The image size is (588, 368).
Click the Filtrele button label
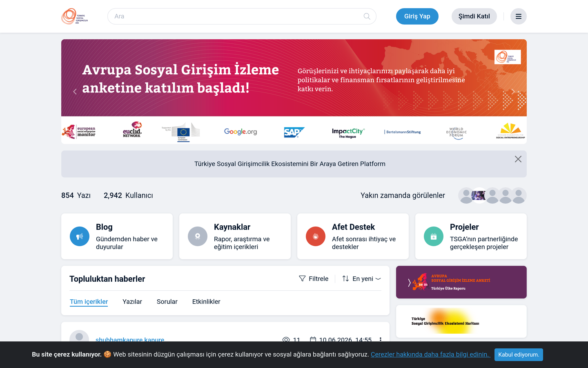coord(318,278)
